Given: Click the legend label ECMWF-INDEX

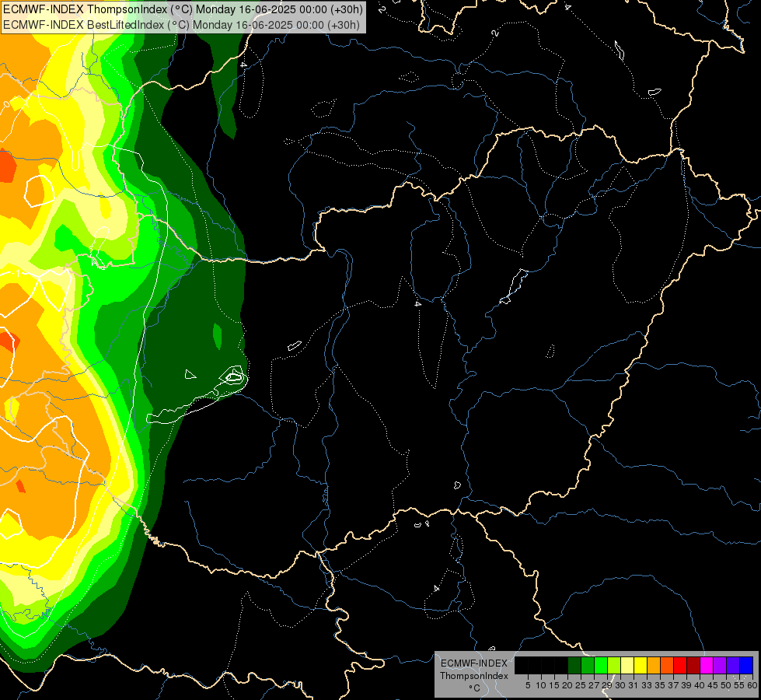Looking at the screenshot, I should [474, 663].
